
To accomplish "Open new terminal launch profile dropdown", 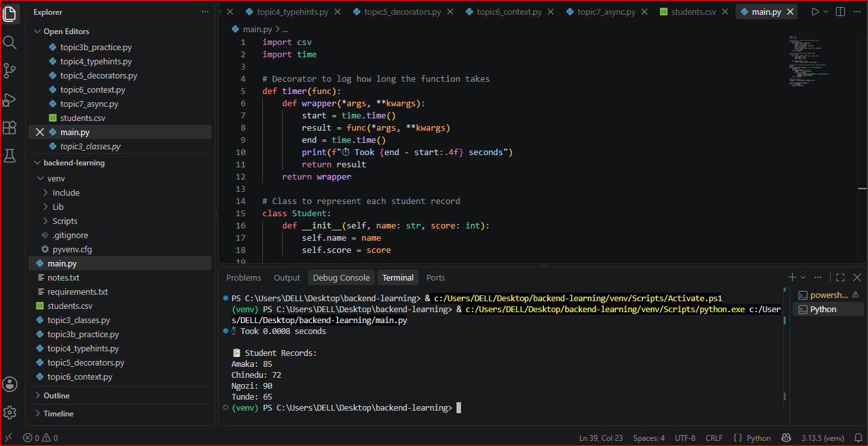I will (x=803, y=277).
